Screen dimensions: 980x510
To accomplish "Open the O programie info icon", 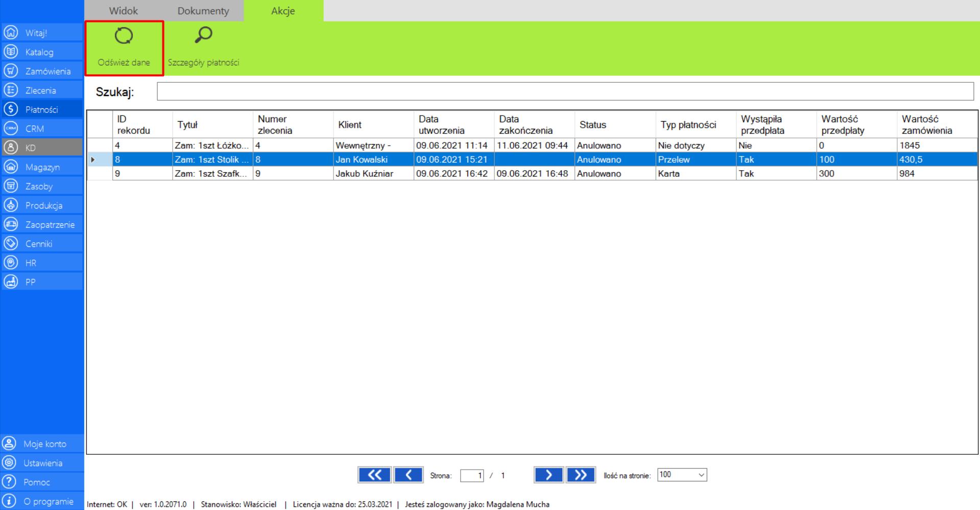I will [9, 501].
